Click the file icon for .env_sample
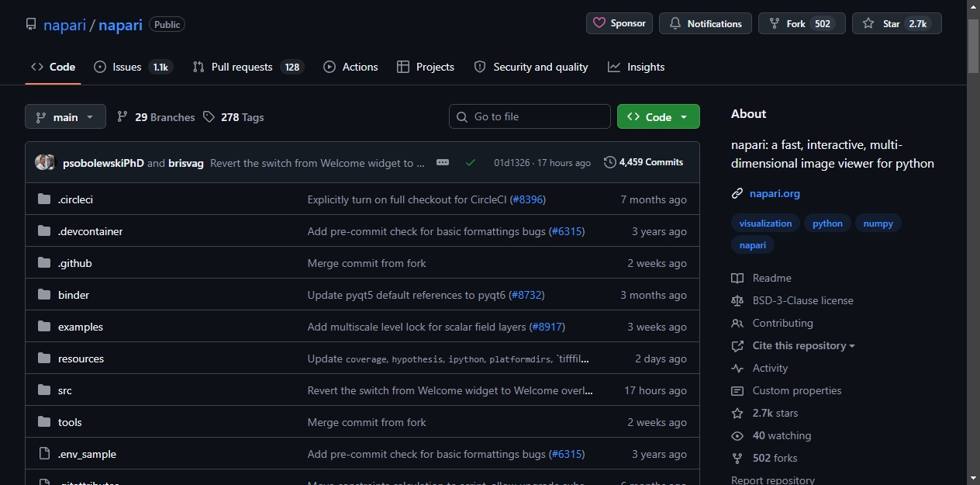The height and width of the screenshot is (485, 980). pos(44,454)
